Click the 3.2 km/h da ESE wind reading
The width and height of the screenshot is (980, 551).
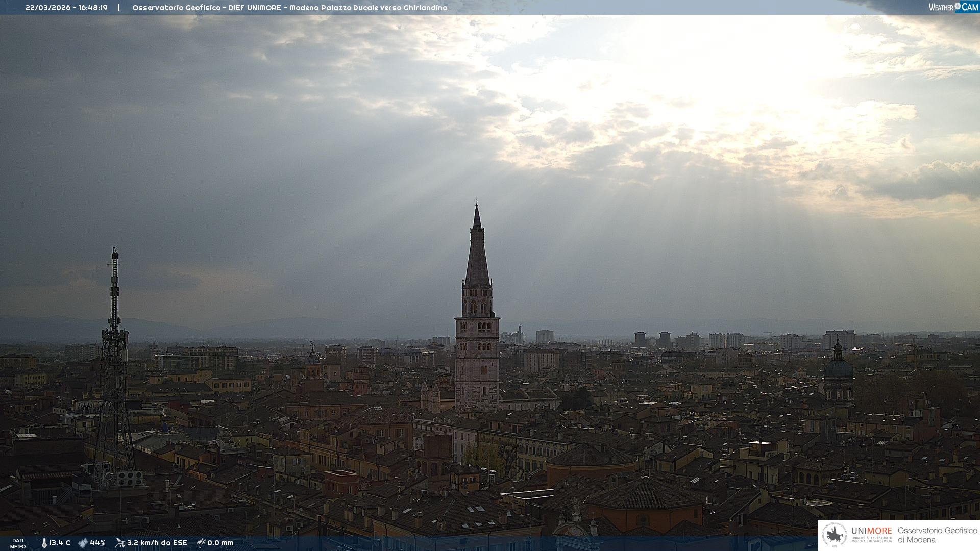tap(157, 543)
